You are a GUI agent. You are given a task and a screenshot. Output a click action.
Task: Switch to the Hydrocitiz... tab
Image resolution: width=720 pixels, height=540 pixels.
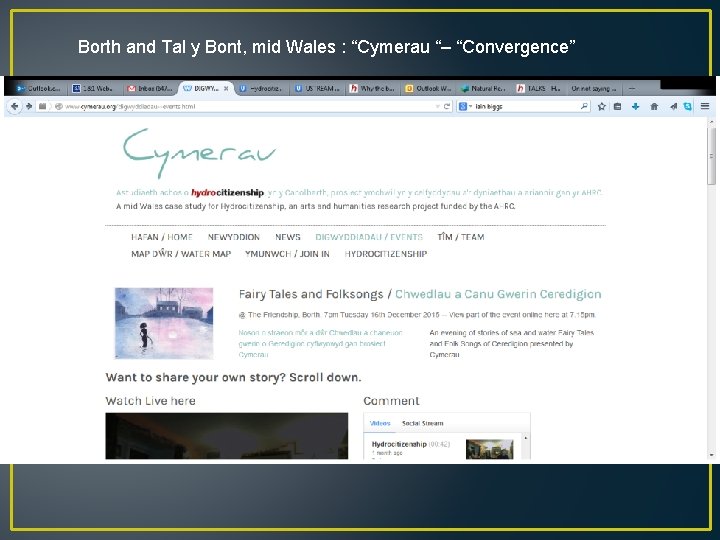click(261, 88)
